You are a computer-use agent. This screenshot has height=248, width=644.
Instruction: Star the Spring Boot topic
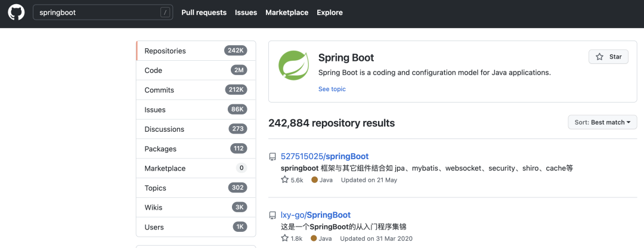pos(608,57)
